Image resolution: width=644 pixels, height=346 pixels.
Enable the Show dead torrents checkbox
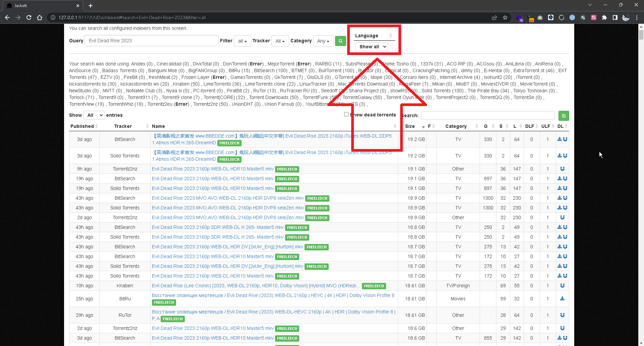[x=346, y=114]
